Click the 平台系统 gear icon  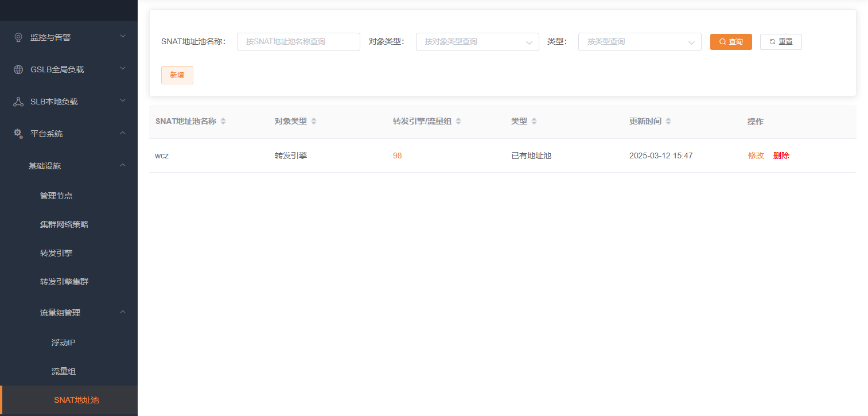click(18, 134)
